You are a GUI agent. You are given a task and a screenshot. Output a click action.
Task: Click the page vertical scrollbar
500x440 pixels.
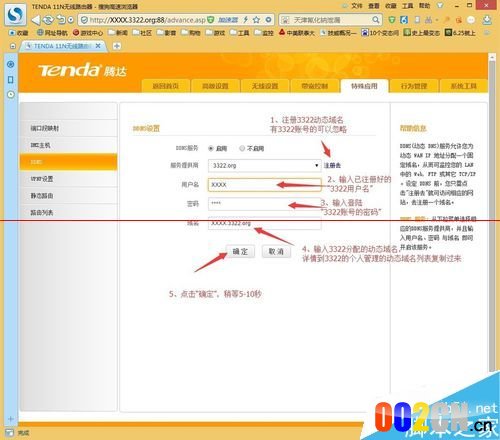[x=492, y=213]
